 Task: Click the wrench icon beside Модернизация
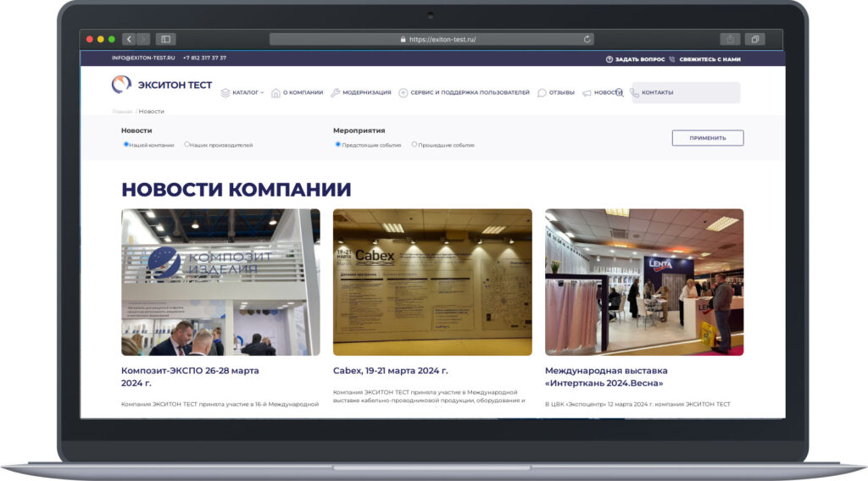point(335,93)
